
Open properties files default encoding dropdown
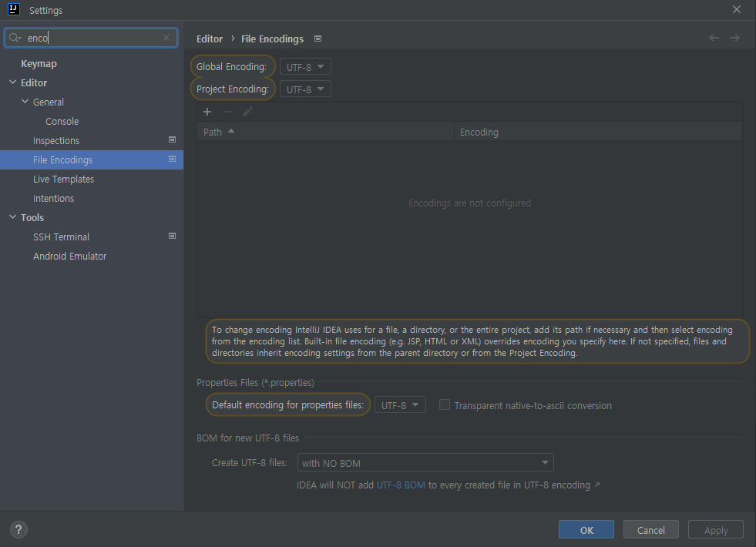pos(400,404)
